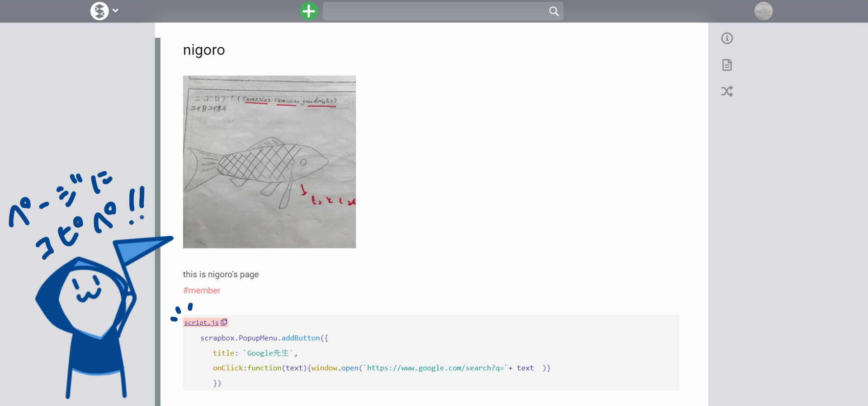The height and width of the screenshot is (406, 868).
Task: Click the onClick function code line
Action: (x=382, y=368)
